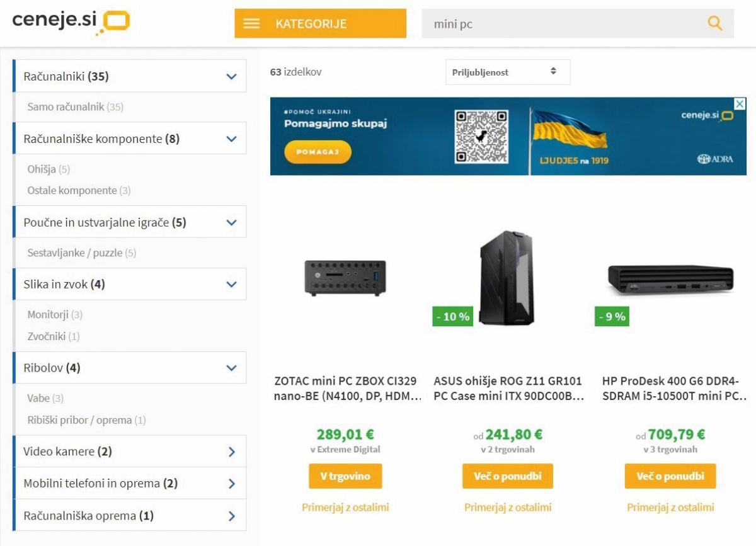Click the POMAGAJ button in banner

point(318,152)
